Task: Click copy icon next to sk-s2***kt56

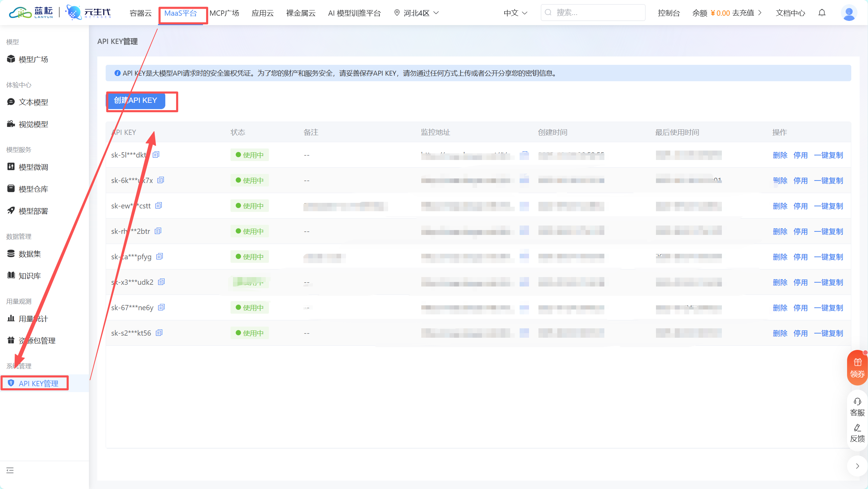Action: coord(159,333)
